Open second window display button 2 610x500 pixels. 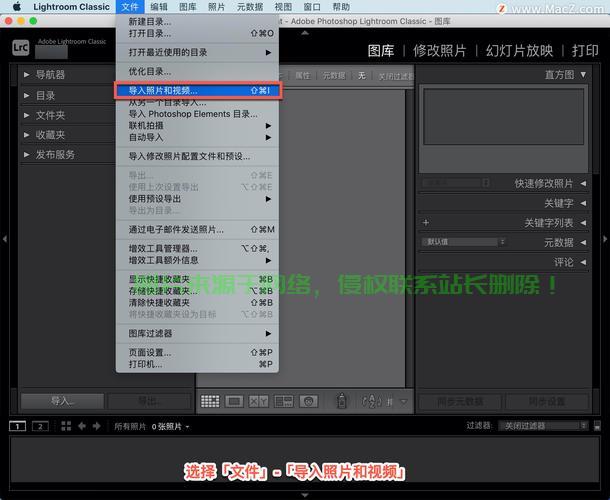pos(40,426)
